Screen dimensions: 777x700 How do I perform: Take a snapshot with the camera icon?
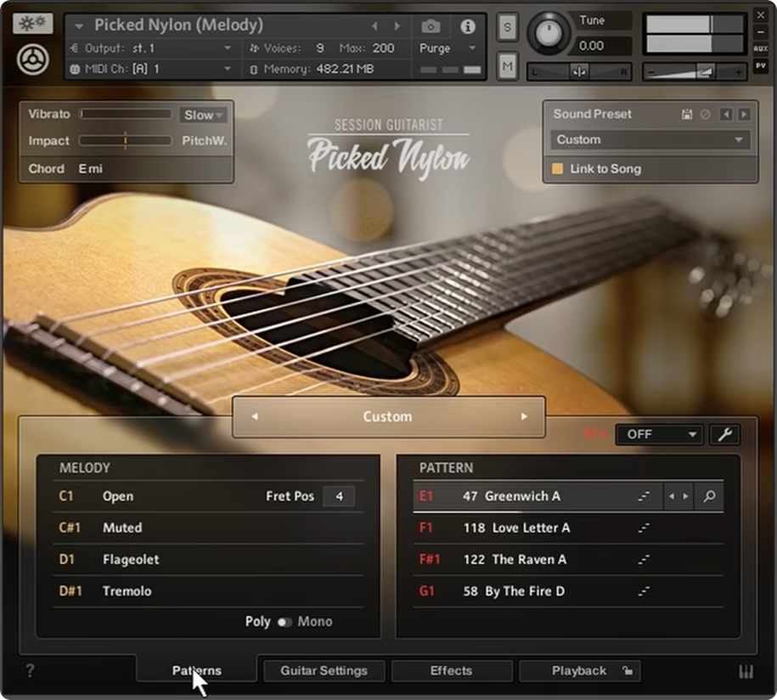point(431,26)
